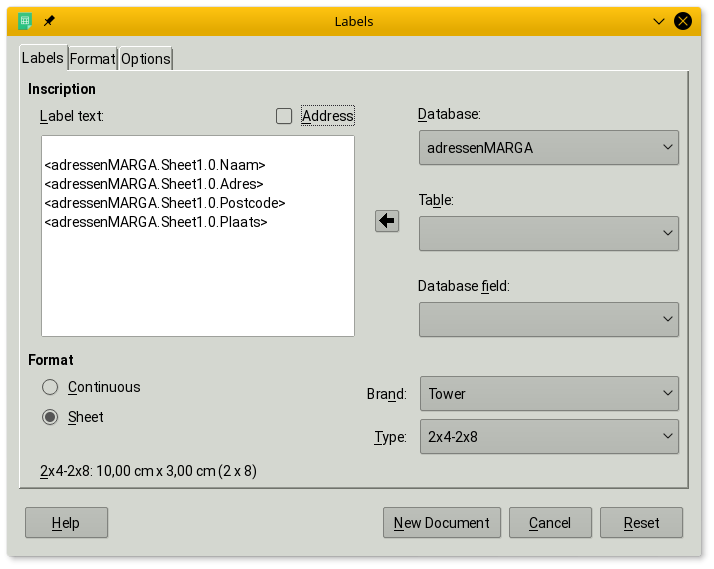Screen dimensions: 714x569
Task: Select the Continuous format option
Action: coord(50,387)
